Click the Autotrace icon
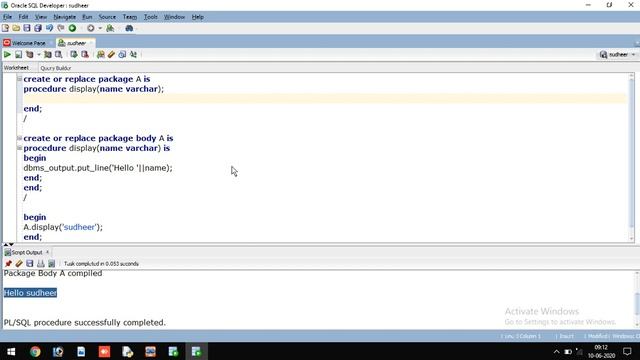Image resolution: width=640 pixels, height=360 pixels. click(x=48, y=54)
